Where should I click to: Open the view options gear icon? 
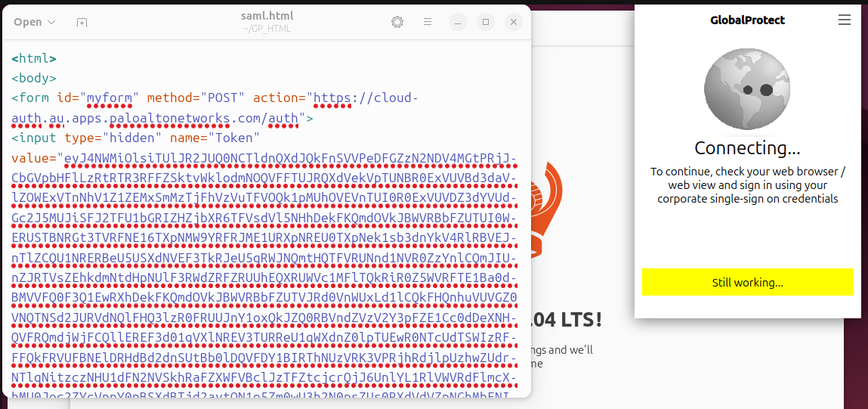pyautogui.click(x=397, y=22)
